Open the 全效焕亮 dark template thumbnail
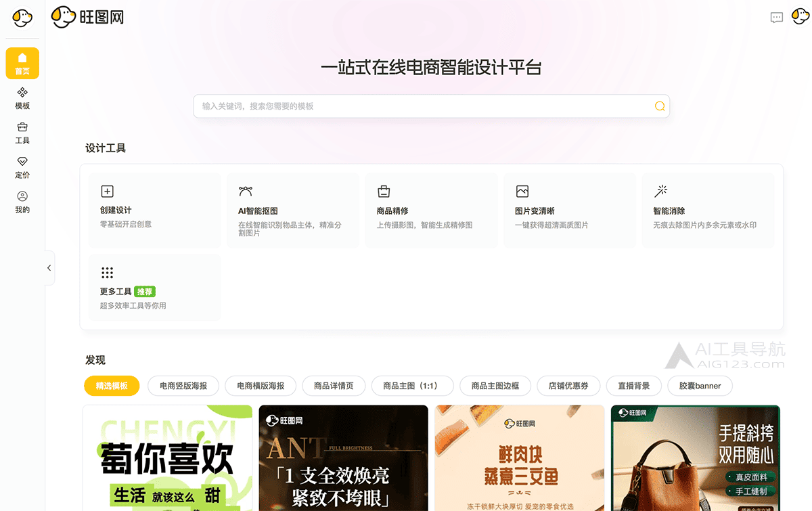 pyautogui.click(x=344, y=458)
